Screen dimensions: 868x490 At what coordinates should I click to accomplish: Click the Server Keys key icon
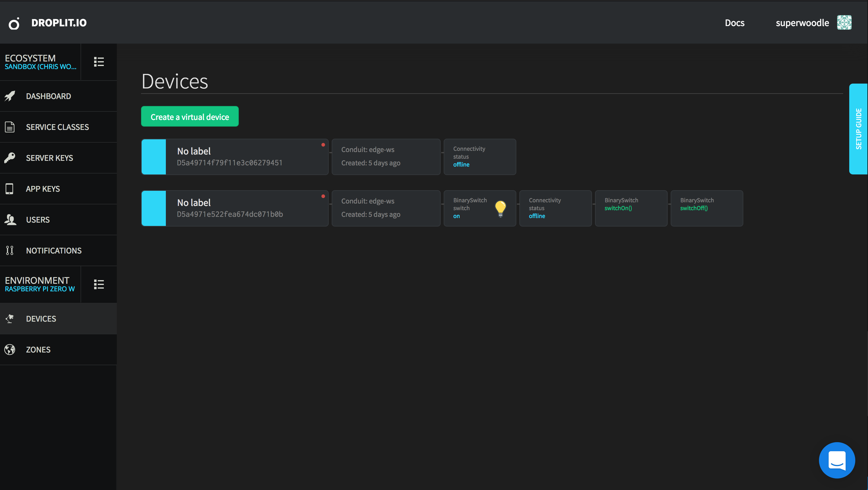pos(10,158)
